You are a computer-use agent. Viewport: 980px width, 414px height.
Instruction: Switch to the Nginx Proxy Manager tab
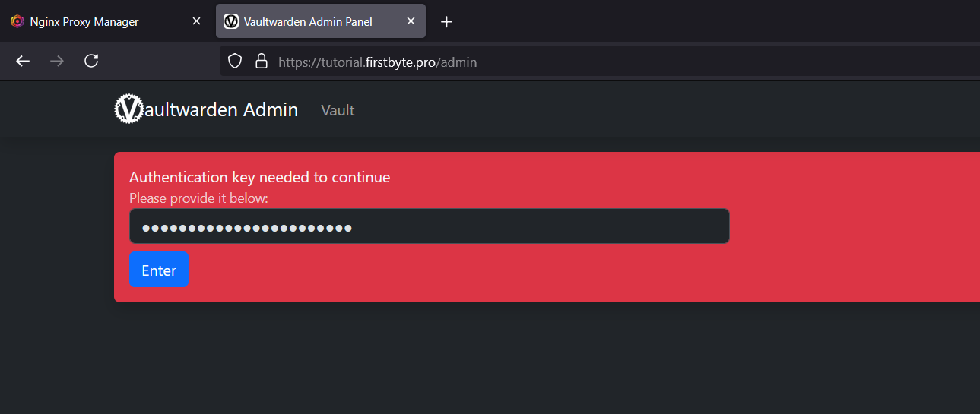click(x=84, y=22)
